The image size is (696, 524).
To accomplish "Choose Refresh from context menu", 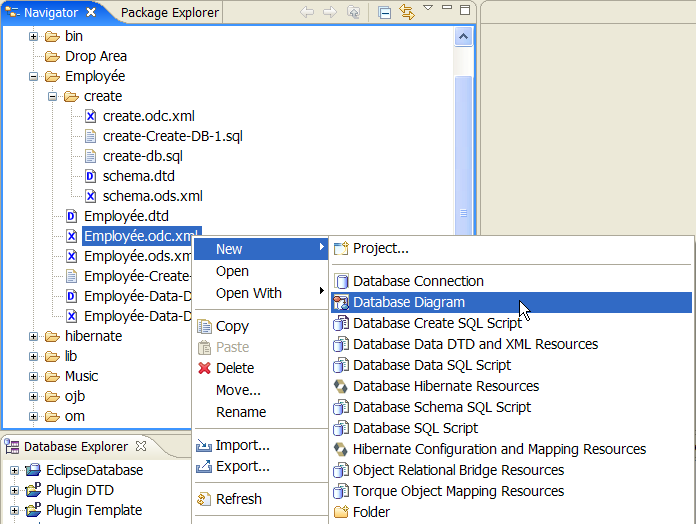I will coord(261,499).
